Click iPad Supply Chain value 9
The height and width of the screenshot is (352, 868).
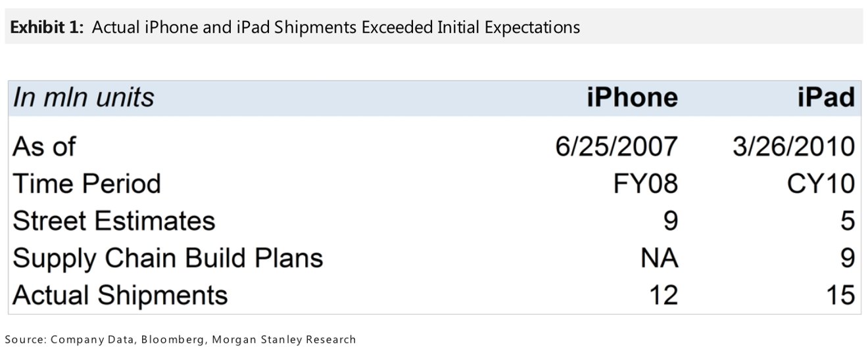[848, 258]
